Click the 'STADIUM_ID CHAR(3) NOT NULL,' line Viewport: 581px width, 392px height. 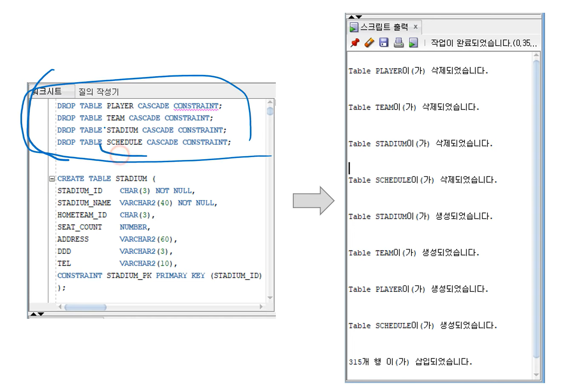[126, 191]
